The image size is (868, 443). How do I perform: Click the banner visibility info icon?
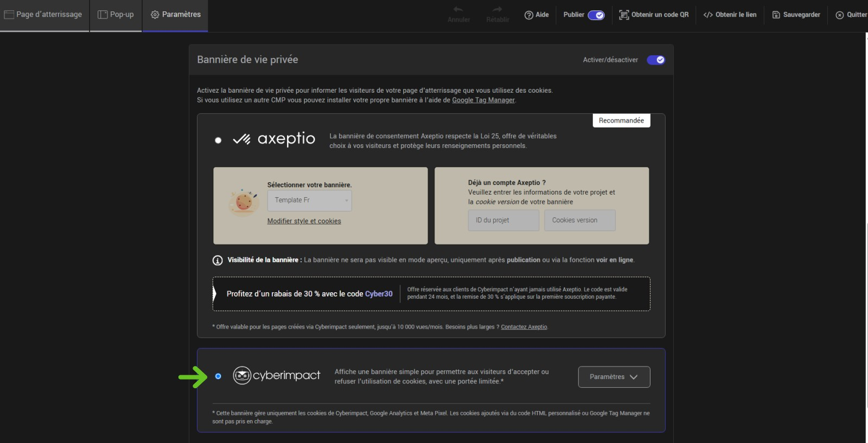point(218,260)
